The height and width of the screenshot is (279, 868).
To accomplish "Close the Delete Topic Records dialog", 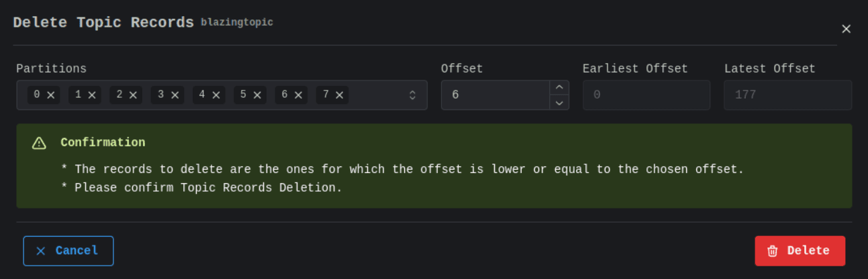I will coord(846,29).
